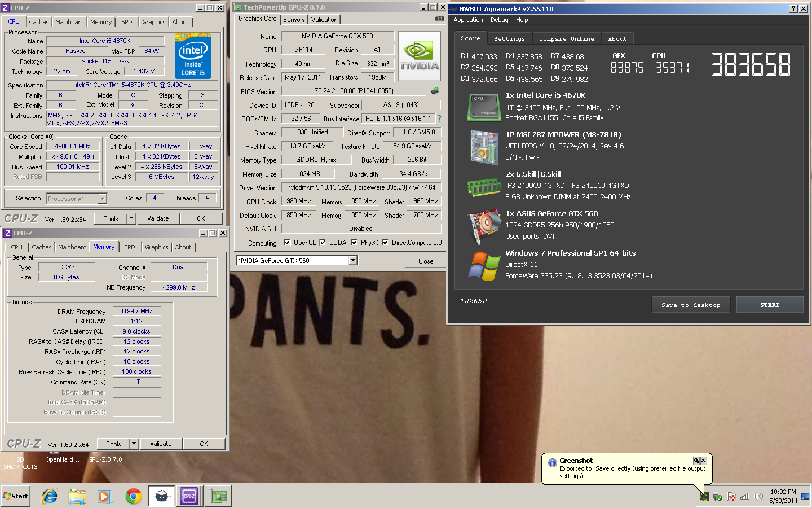Click the help question mark in HWBOT title bar
This screenshot has width=812, height=508.
tap(793, 9)
